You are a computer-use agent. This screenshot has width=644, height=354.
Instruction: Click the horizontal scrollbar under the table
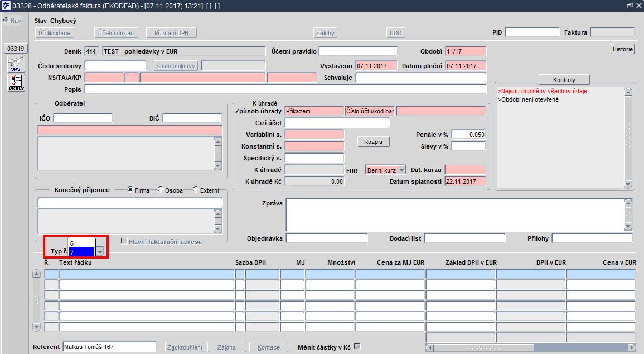coord(530,347)
